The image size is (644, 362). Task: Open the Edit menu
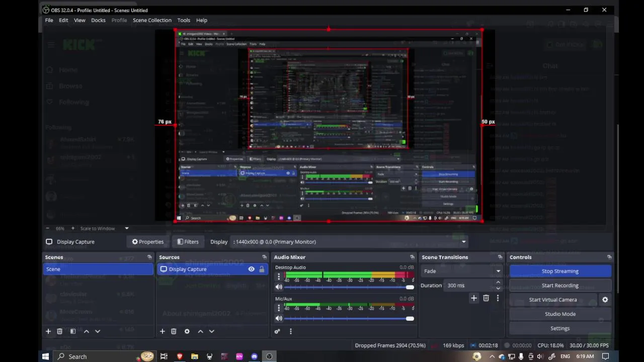click(x=63, y=20)
